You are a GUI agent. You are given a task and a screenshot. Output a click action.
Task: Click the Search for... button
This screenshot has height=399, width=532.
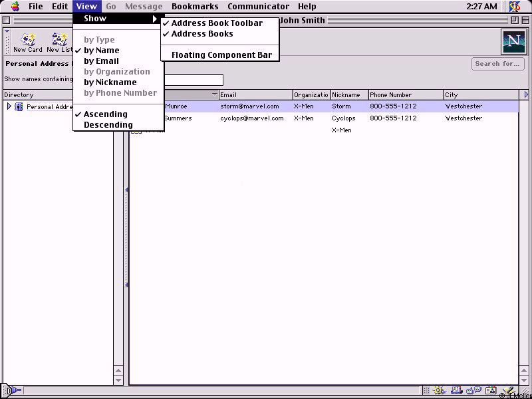[497, 64]
